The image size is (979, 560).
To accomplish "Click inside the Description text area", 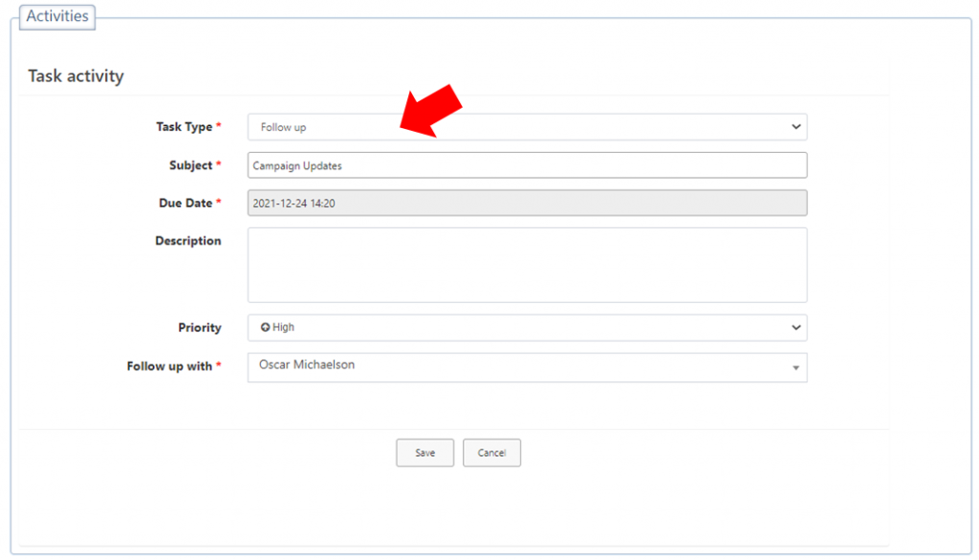I will (x=527, y=265).
